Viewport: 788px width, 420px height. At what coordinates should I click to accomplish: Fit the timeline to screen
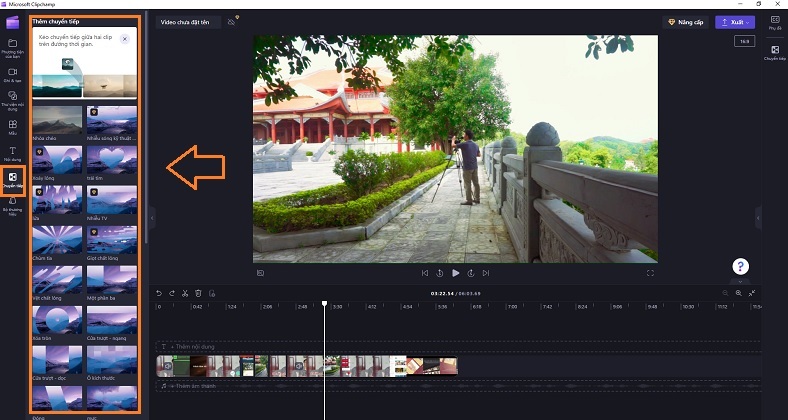(752, 293)
